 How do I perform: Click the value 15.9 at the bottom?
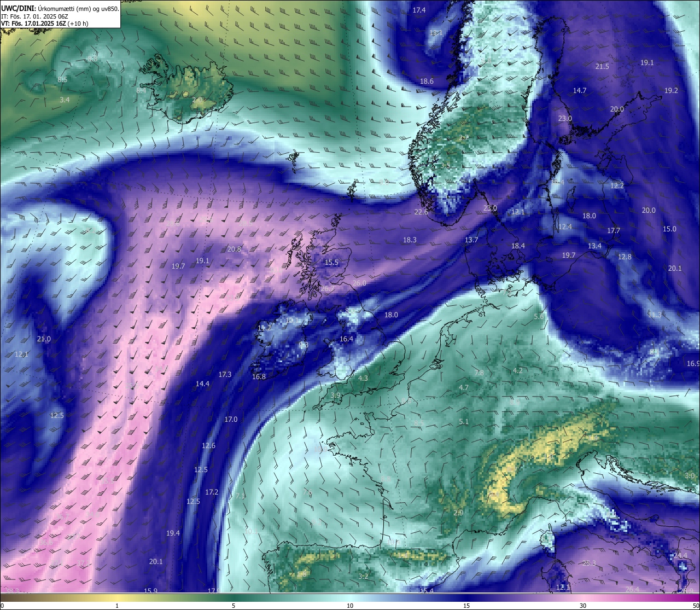[150, 590]
